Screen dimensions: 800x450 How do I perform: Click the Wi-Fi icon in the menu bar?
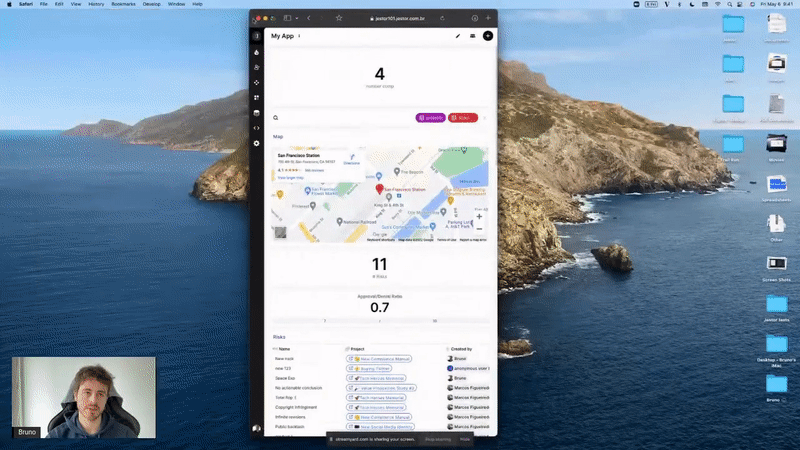pos(718,4)
